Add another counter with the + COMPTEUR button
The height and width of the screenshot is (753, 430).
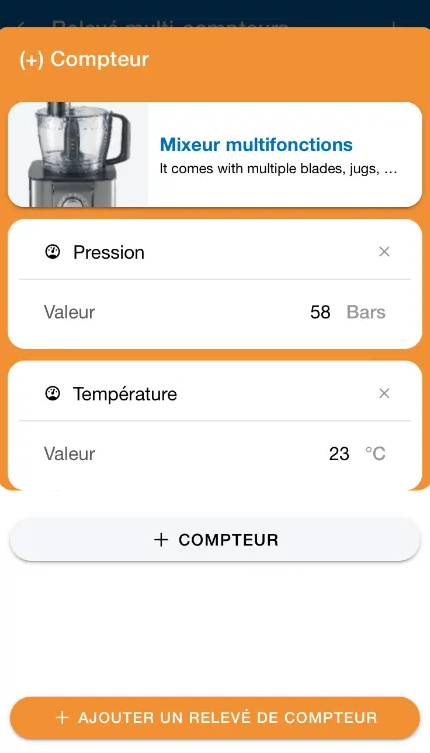[x=215, y=540]
